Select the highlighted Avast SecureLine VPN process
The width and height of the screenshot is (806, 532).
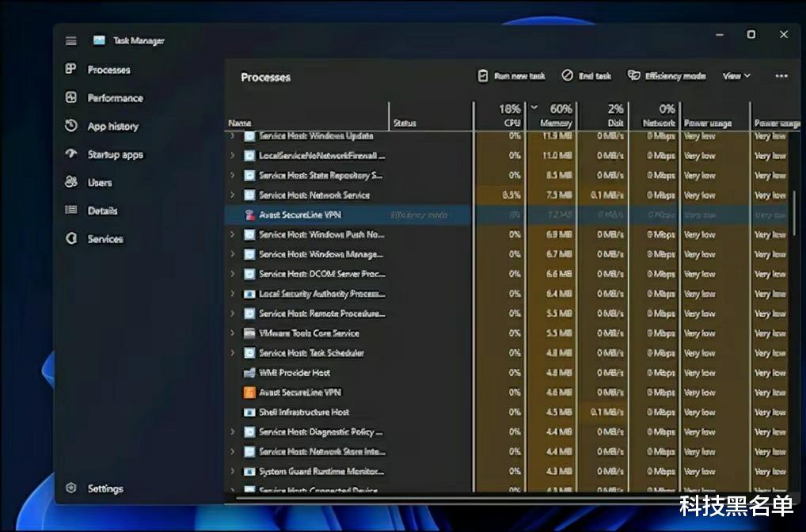tap(508, 215)
